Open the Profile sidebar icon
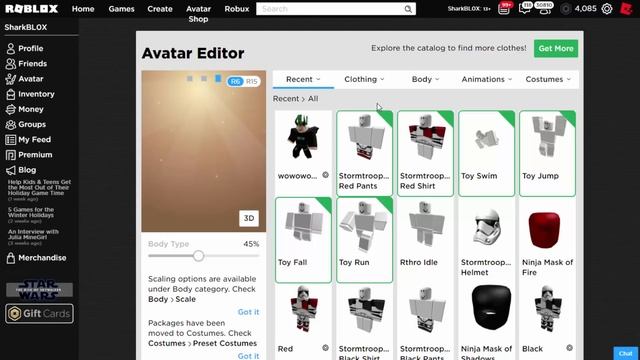The height and width of the screenshot is (360, 640). tap(11, 49)
